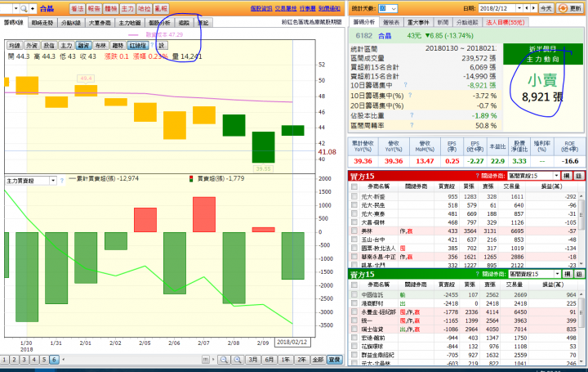Image resolution: width=588 pixels, height=372 pixels.
Task: Open the stock code dropdown arrow
Action: [16, 8]
